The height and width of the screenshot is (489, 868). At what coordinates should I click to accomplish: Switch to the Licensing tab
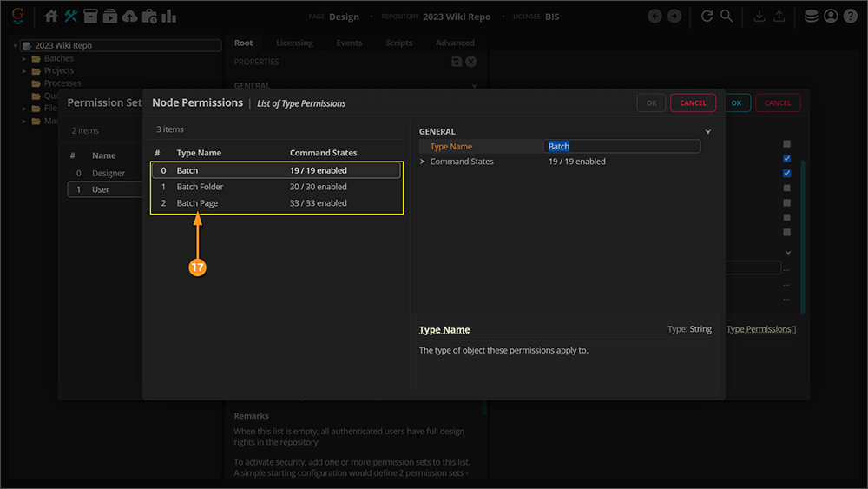tap(294, 43)
